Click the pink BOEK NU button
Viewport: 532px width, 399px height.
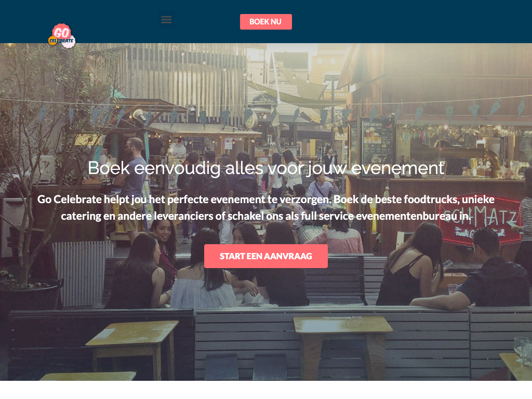click(x=265, y=22)
